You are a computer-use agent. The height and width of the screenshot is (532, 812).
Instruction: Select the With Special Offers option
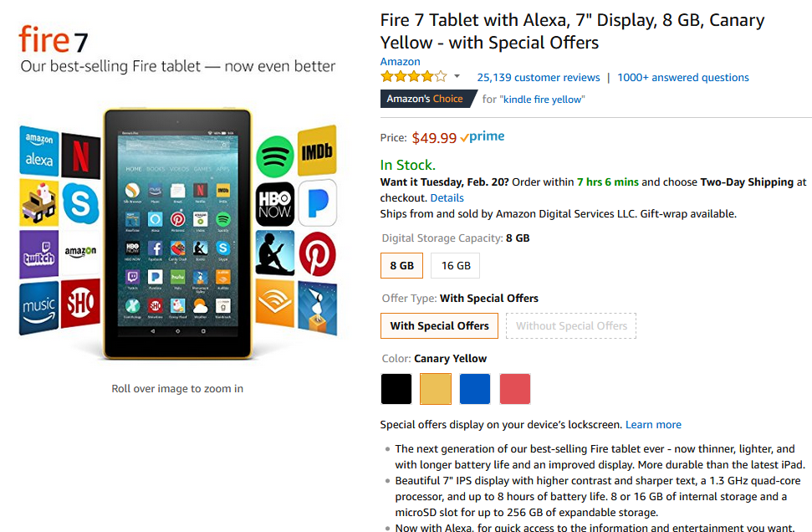[439, 326]
